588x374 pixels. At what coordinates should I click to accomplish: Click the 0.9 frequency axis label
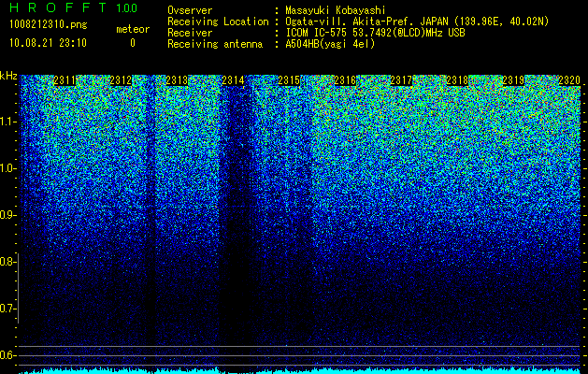pos(7,215)
